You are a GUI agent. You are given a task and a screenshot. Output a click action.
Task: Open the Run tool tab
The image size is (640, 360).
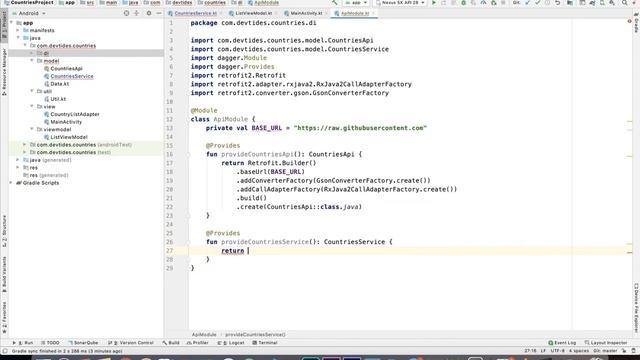tap(24, 342)
